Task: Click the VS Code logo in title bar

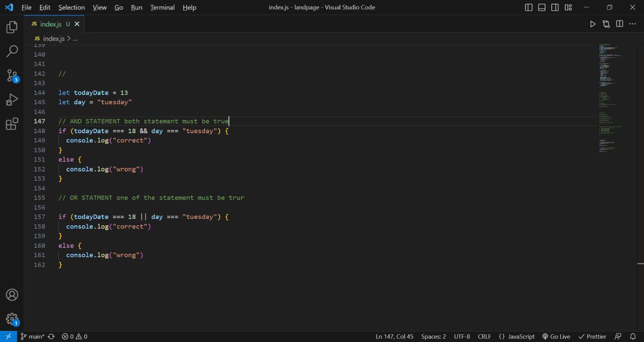Action: 9,8
